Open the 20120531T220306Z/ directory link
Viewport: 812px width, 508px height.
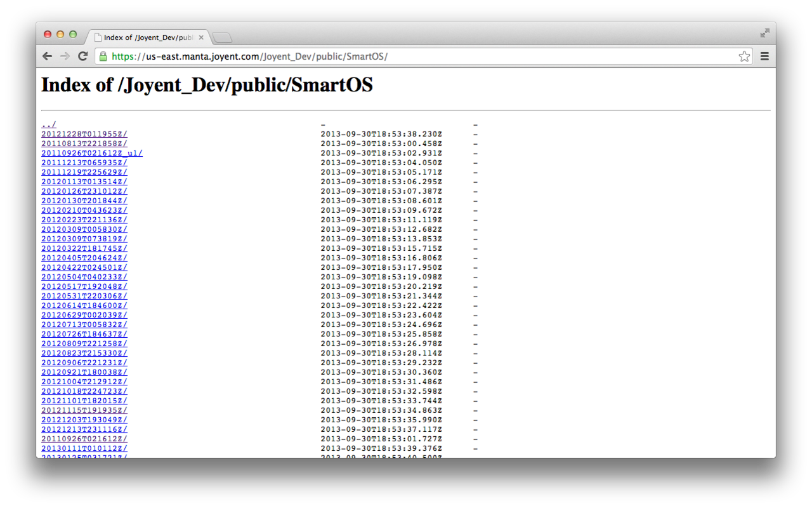coord(84,296)
